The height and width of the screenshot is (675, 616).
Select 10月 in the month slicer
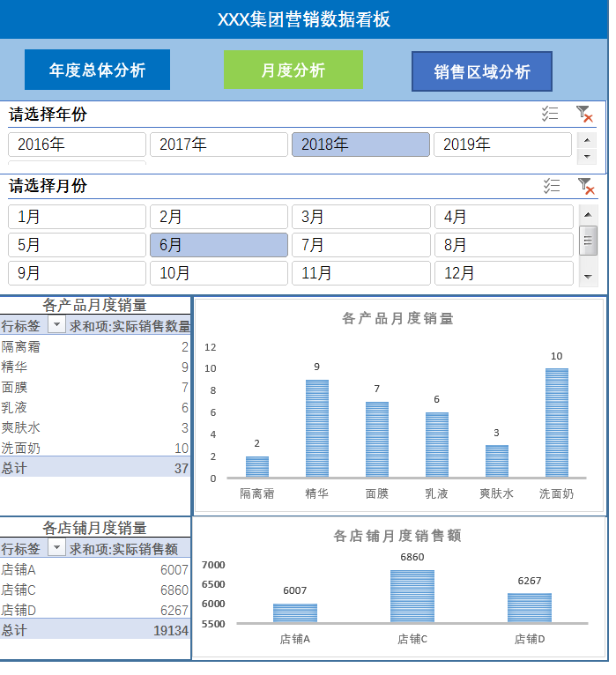click(219, 273)
